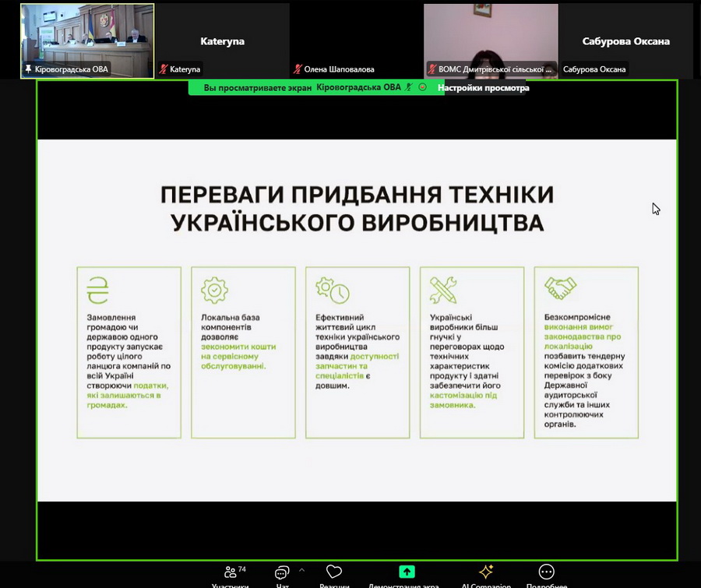Screen dimensions: 701x588
Task: Click muted mic icon on ВОМС Дмитрівської tile
Action: (432, 69)
